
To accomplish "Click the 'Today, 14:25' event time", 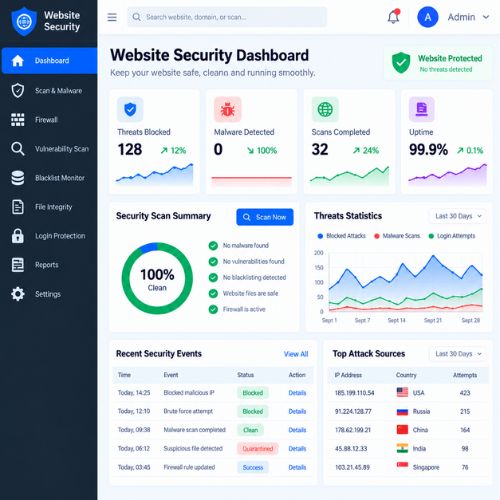I will pyautogui.click(x=134, y=393).
